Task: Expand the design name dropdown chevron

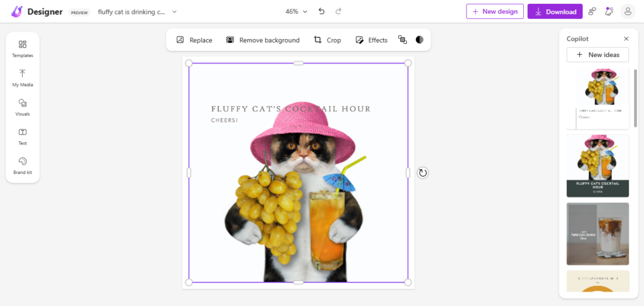Action: pos(174,11)
